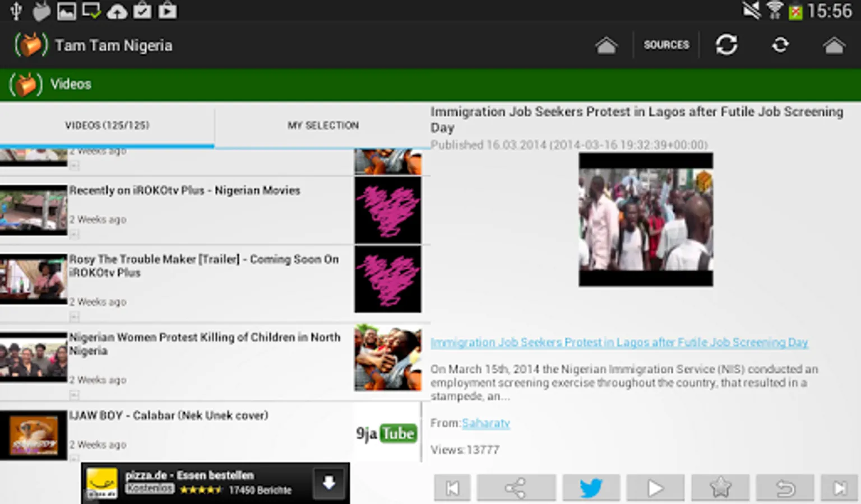Toggle small checkbox under Rosy The Trouble Maker
Screen dimensions: 861x504
[x=75, y=317]
